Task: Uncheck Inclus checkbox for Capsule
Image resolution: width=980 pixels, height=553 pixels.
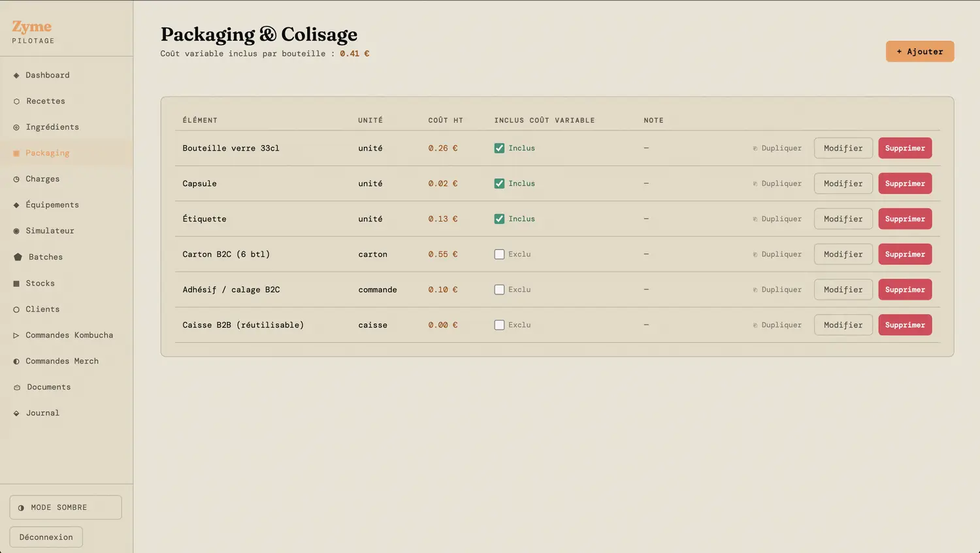Action: click(499, 183)
